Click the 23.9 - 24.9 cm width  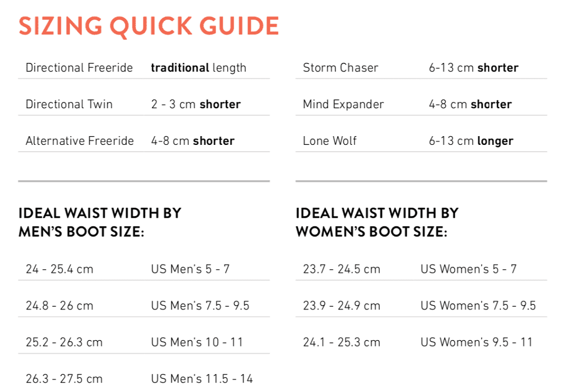342,306
